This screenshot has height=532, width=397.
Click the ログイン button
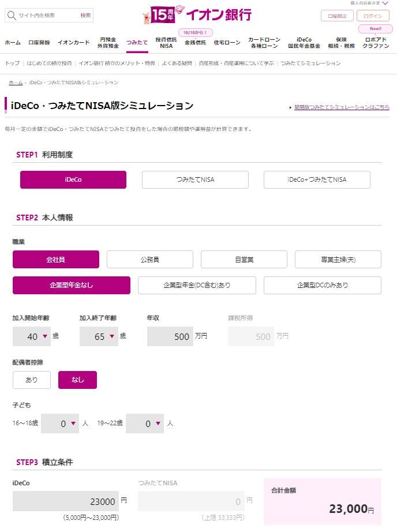pos(373,16)
